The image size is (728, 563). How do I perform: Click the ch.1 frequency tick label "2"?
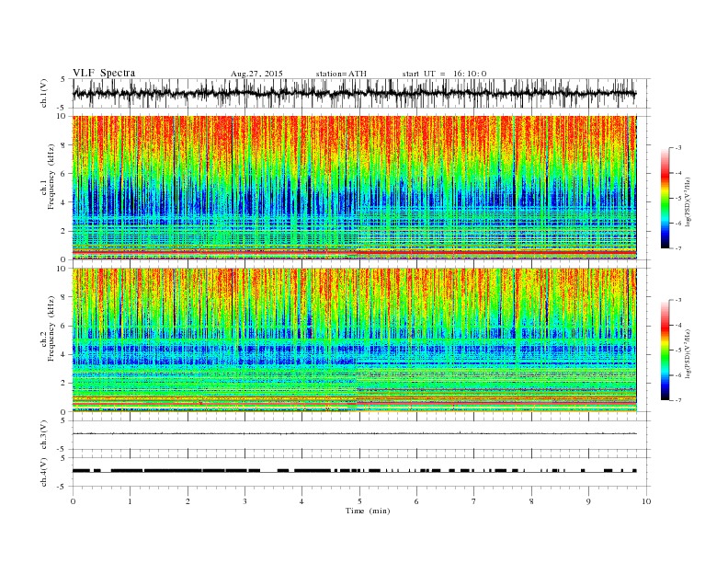[x=63, y=231]
